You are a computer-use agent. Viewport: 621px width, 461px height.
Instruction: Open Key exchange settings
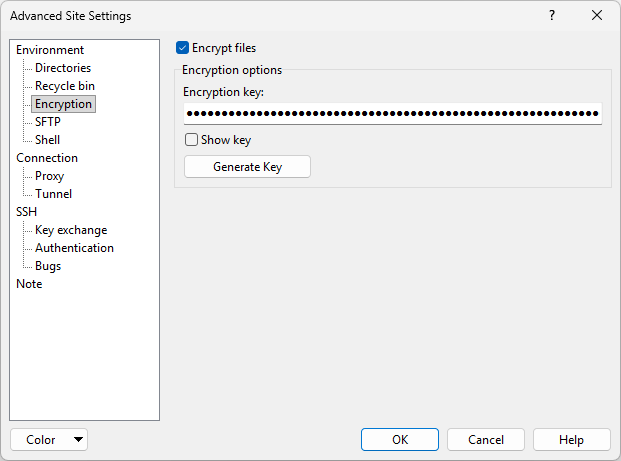coord(71,230)
